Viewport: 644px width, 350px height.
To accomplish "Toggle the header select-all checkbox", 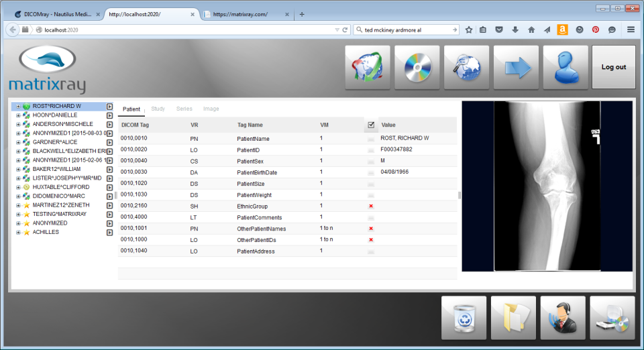I will (371, 125).
